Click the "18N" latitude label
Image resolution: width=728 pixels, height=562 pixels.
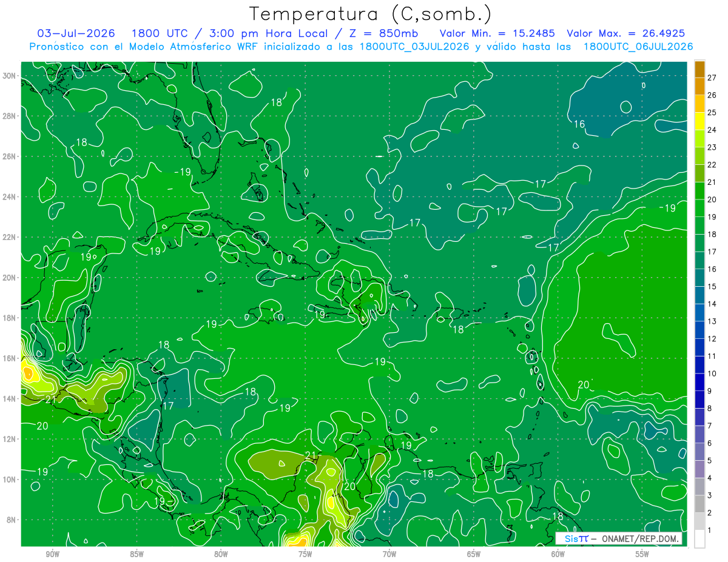[x=8, y=318]
